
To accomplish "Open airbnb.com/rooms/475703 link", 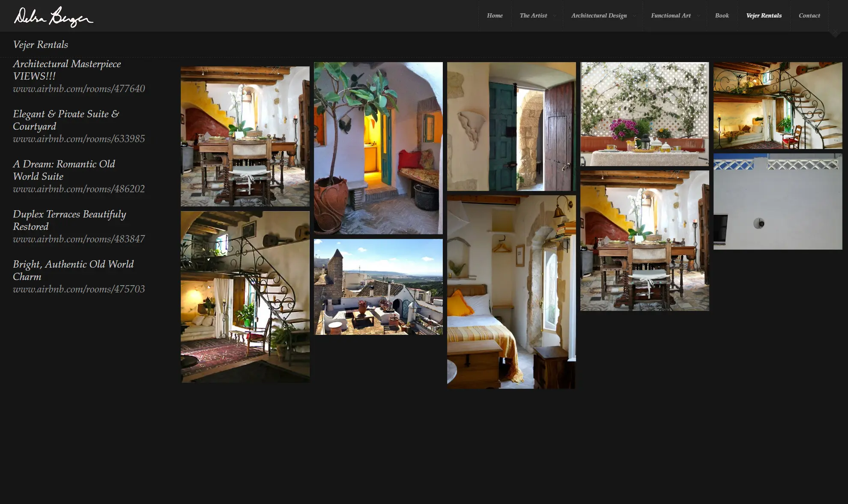I will [x=79, y=289].
